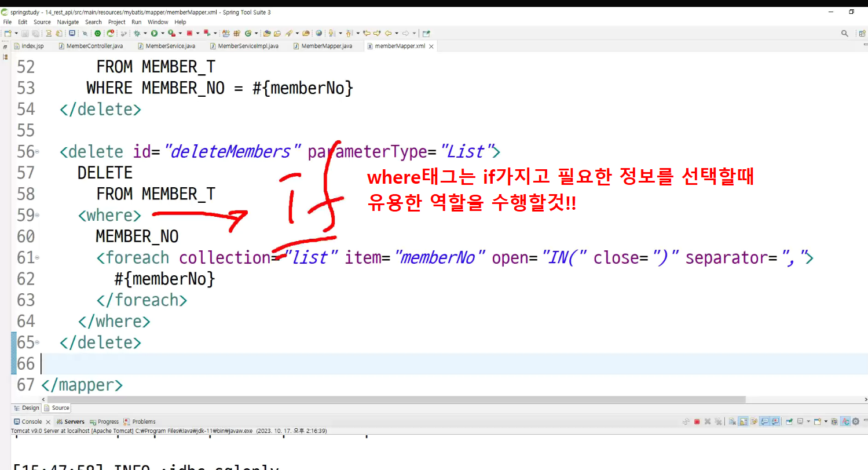868x470 pixels.
Task: Toggle the fold marker at line 65
Action: coord(37,343)
